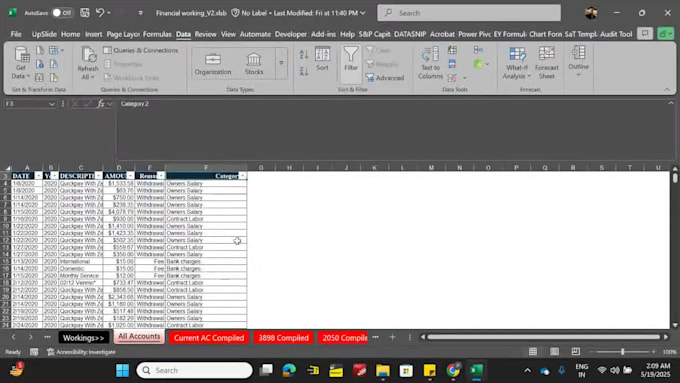Click the Consolidate icon
Viewport: 680px width, 383px height.
[x=478, y=50]
